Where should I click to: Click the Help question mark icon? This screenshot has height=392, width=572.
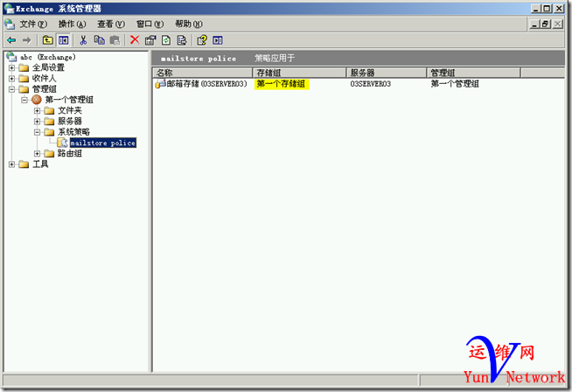[x=202, y=40]
